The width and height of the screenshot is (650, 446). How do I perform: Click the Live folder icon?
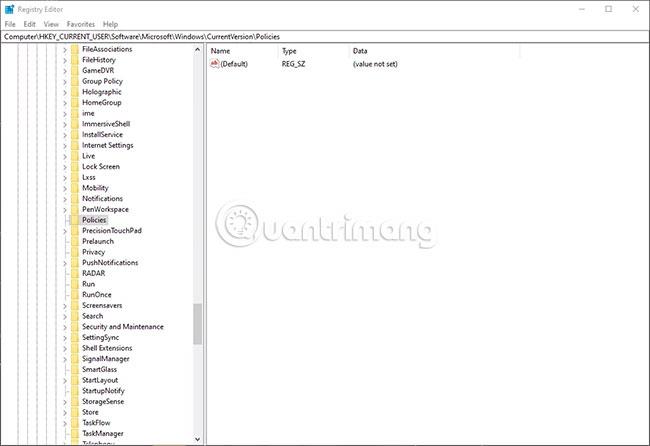point(75,156)
